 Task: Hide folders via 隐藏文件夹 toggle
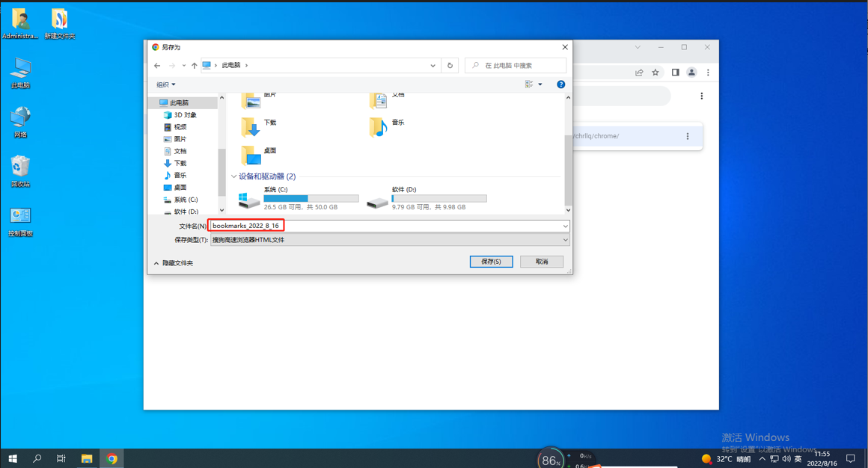[x=174, y=263]
